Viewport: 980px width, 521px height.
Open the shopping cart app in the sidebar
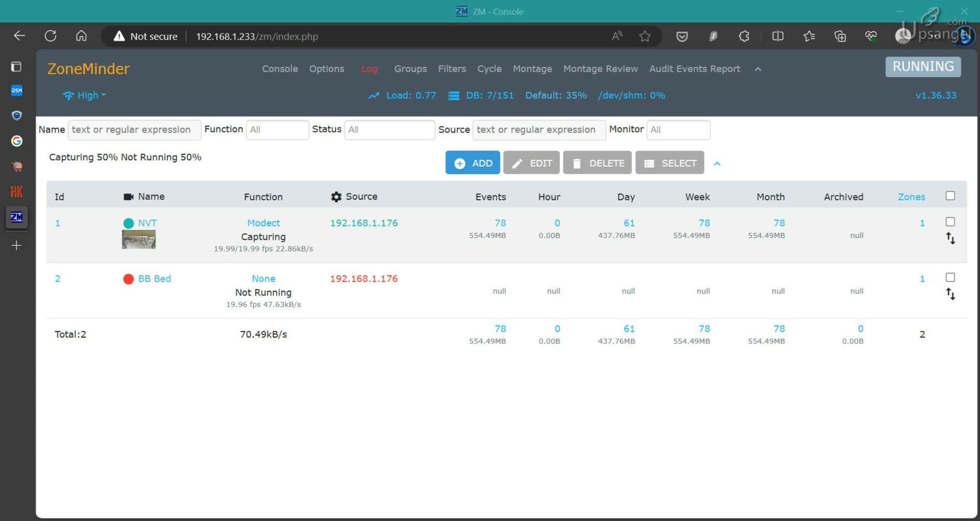pyautogui.click(x=17, y=166)
